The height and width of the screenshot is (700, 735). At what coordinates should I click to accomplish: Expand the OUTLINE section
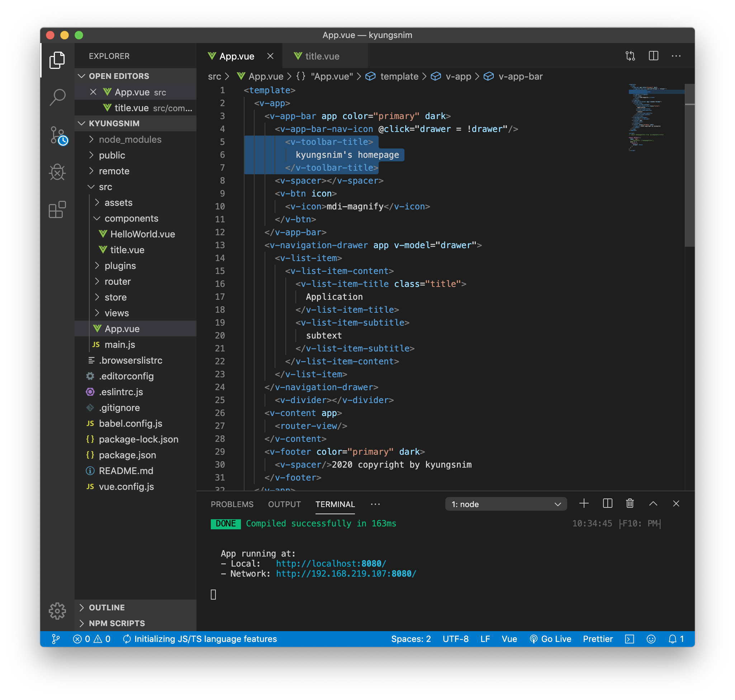tap(106, 607)
